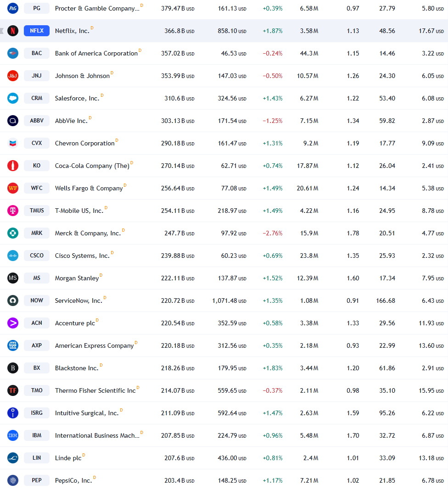Screen dimensions: 448x490
Task: Open the Chevron Corporation company link
Action: (x=85, y=144)
